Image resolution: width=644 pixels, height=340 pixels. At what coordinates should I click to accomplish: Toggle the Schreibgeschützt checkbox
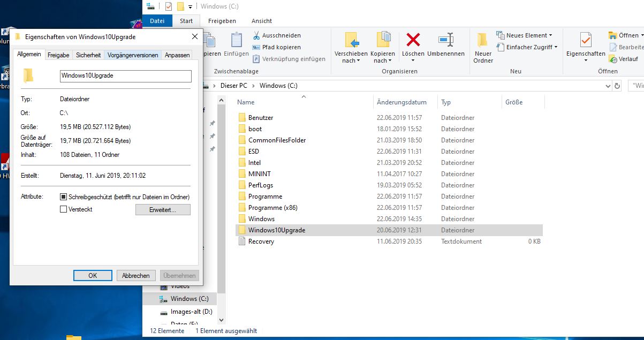64,197
